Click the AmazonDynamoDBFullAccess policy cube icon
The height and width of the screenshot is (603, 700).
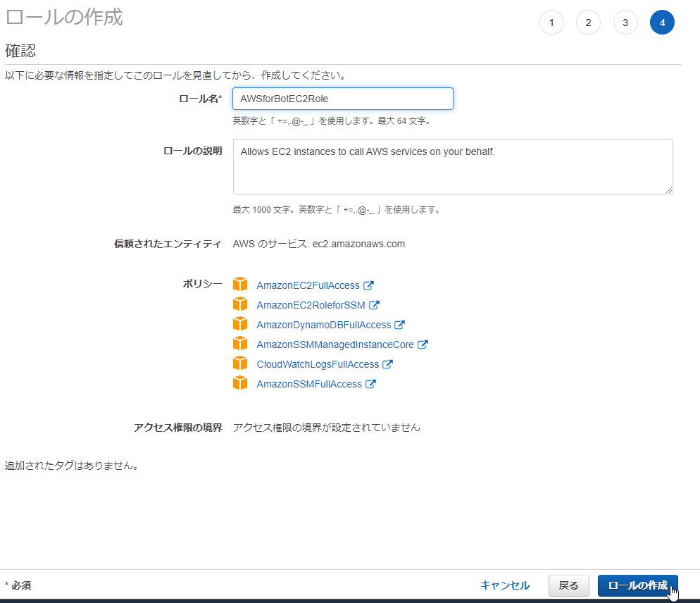pos(241,324)
